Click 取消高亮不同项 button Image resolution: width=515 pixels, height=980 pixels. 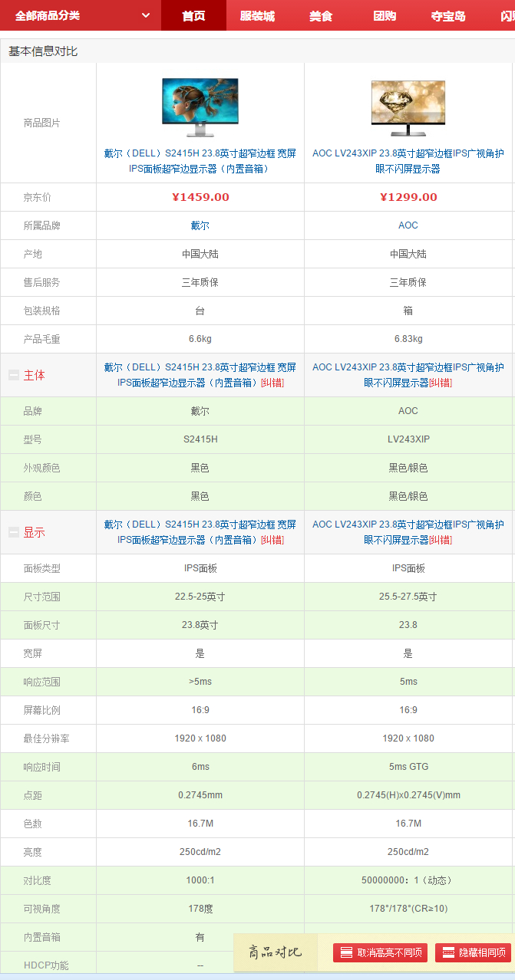click(x=380, y=952)
